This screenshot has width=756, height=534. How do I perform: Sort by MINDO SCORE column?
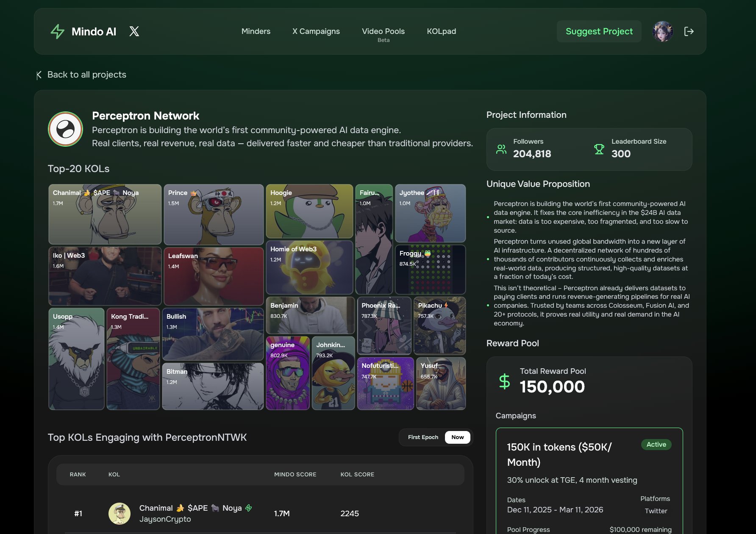(x=295, y=475)
